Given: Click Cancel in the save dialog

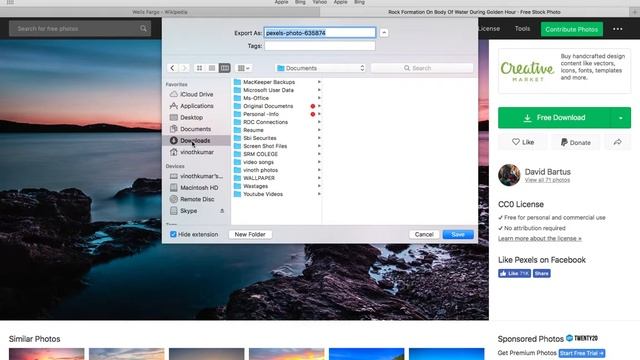Looking at the screenshot, I should point(424,234).
